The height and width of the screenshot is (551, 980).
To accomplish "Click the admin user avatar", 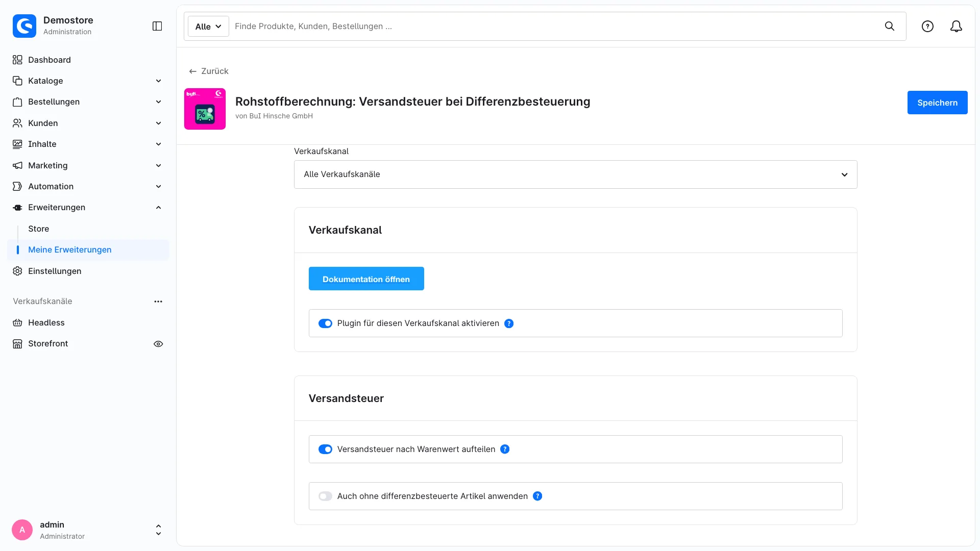I will point(22,530).
